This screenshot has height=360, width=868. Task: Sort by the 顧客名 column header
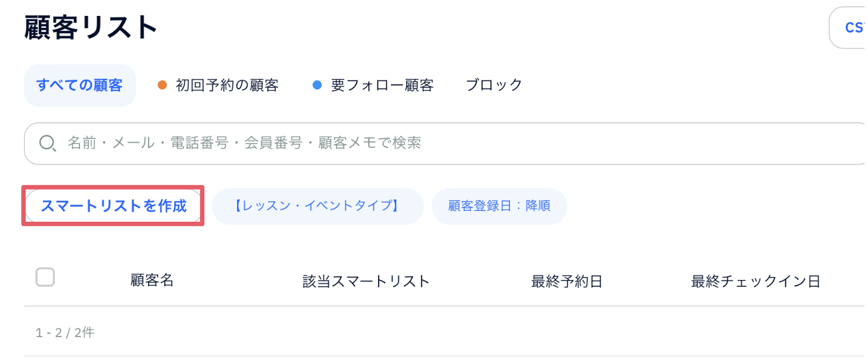tap(152, 281)
